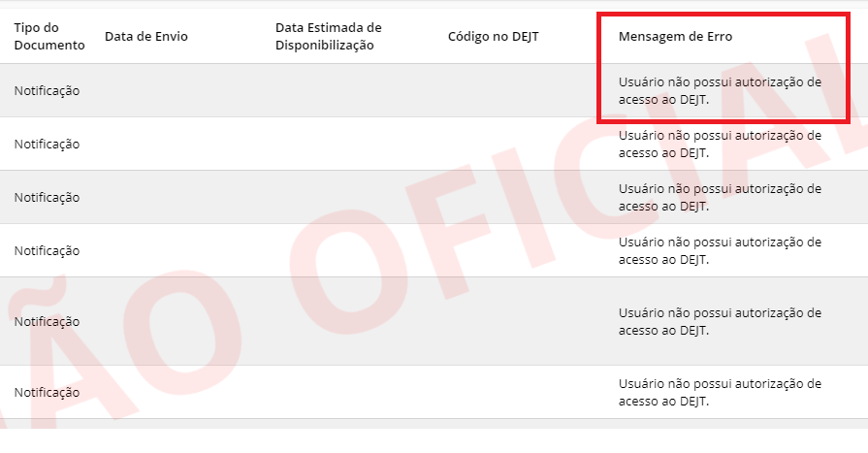Click the error message highlighted by red box
Image resolution: width=868 pixels, height=453 pixels.
(x=720, y=91)
